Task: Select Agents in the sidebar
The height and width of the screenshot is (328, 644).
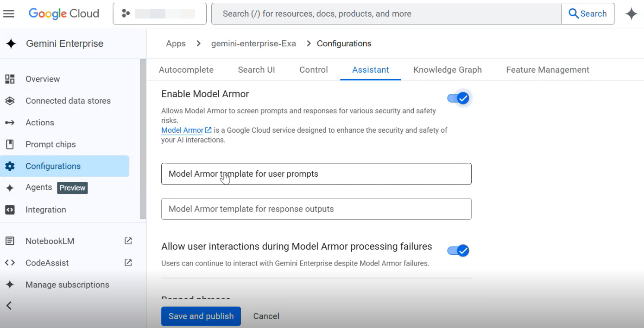Action: tap(39, 187)
